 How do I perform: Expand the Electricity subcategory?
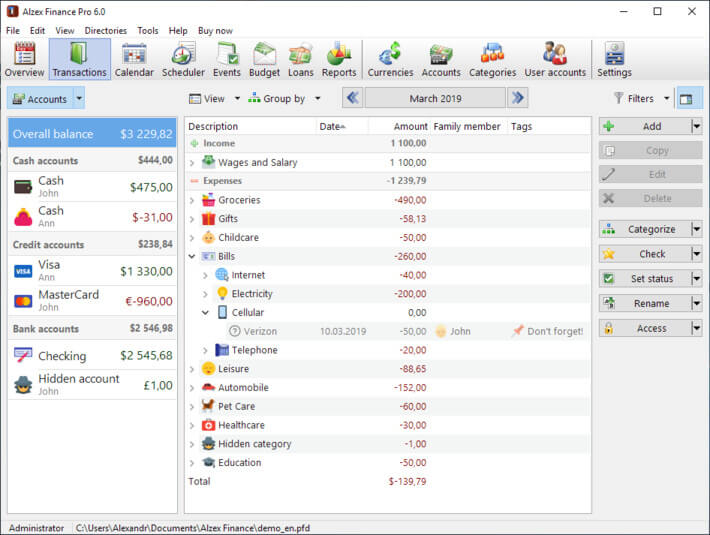205,294
